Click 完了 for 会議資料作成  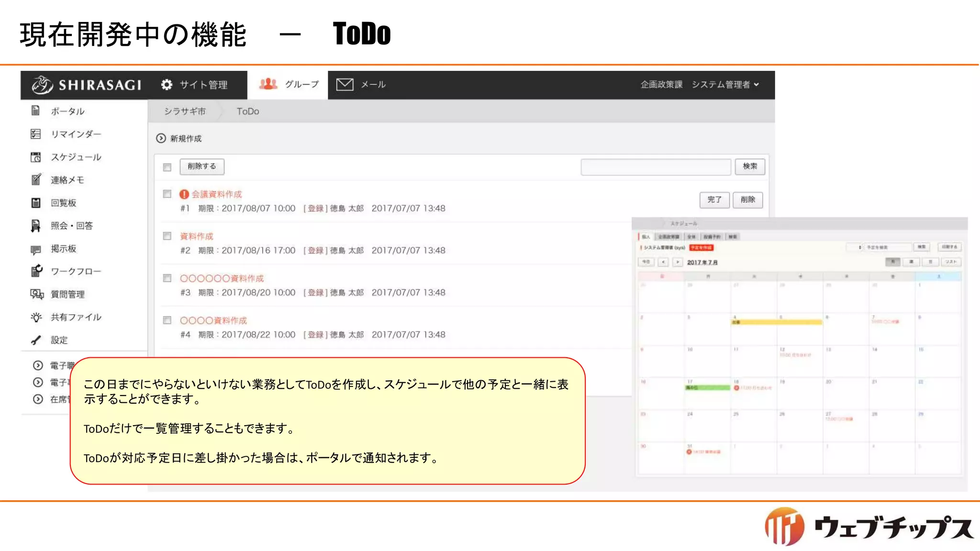(714, 199)
